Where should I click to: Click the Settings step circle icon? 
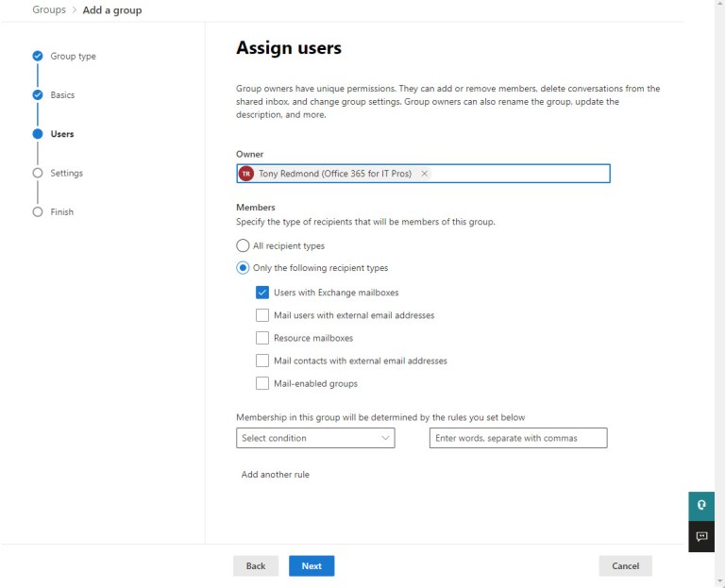[x=38, y=173]
